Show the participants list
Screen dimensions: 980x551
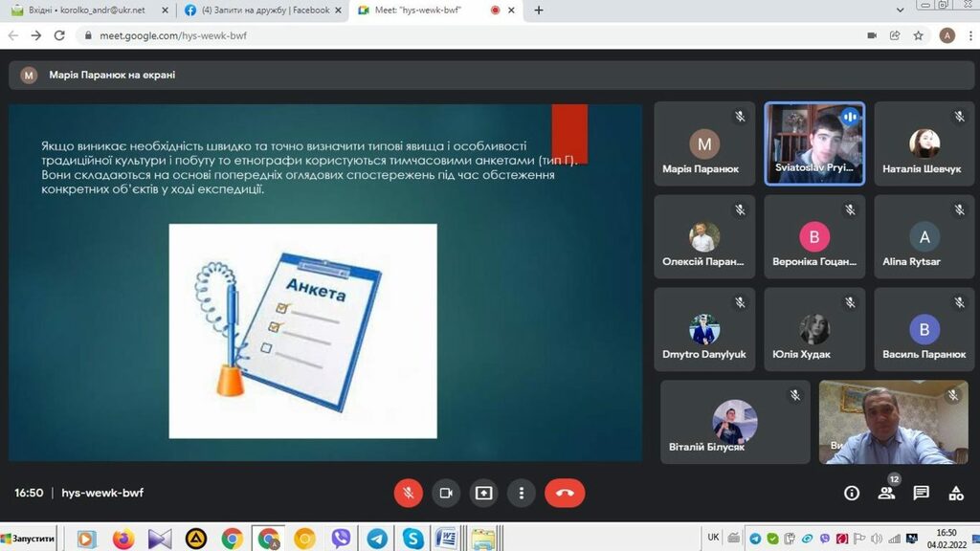click(x=886, y=493)
